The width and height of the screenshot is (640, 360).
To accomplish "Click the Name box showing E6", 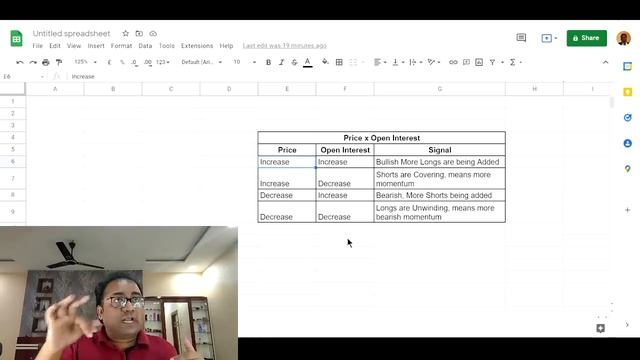I will [x=22, y=76].
